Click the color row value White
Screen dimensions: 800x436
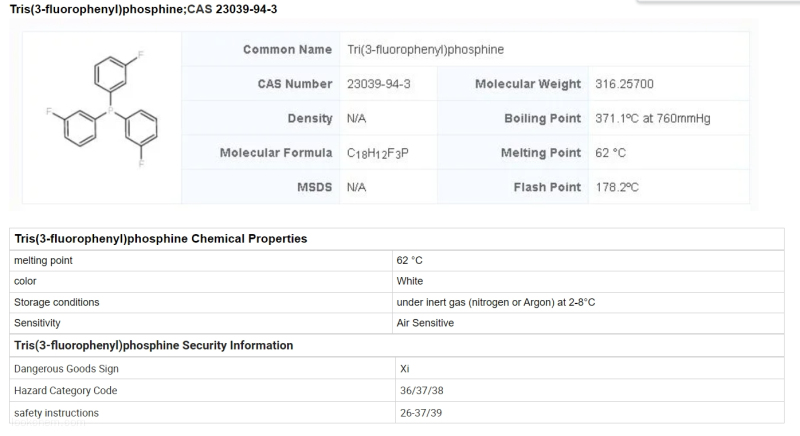click(x=410, y=281)
